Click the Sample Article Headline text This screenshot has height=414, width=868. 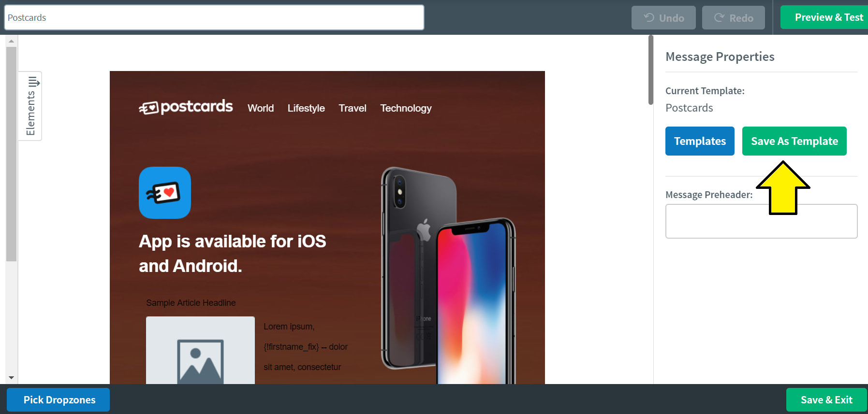pos(191,303)
